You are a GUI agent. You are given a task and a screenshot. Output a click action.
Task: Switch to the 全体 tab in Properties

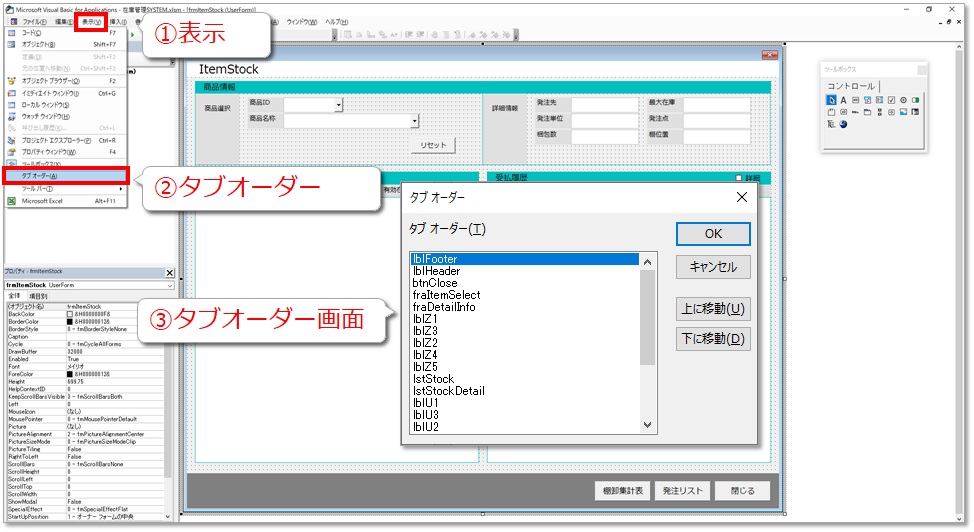[x=14, y=296]
